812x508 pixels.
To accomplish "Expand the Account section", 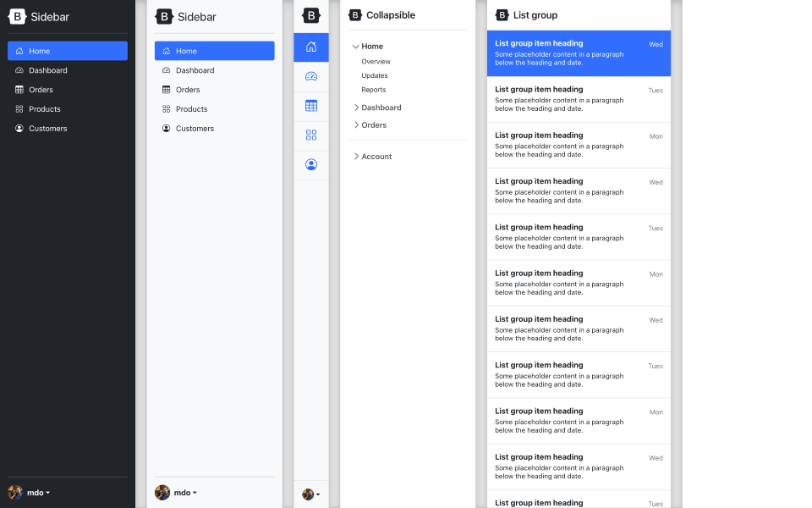I will (377, 156).
